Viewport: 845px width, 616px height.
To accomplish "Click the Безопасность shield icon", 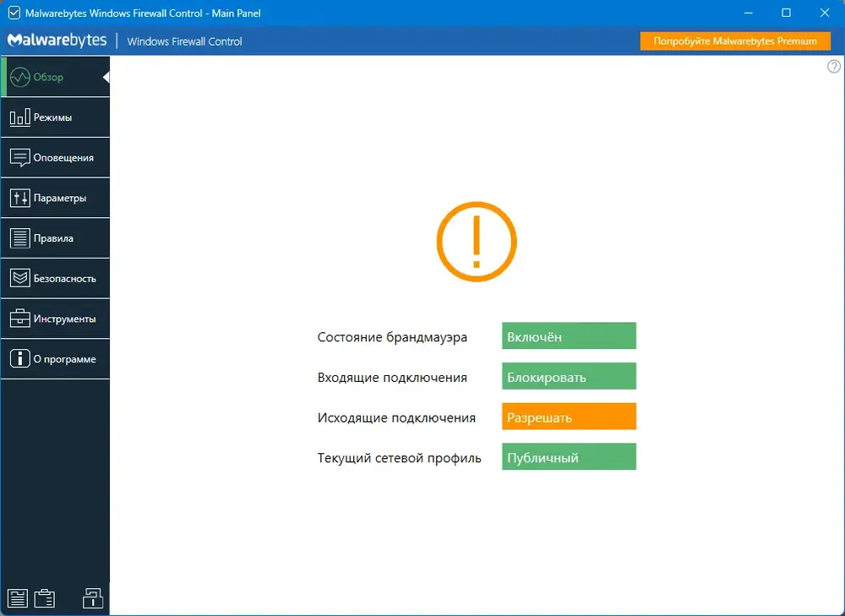I will [20, 279].
